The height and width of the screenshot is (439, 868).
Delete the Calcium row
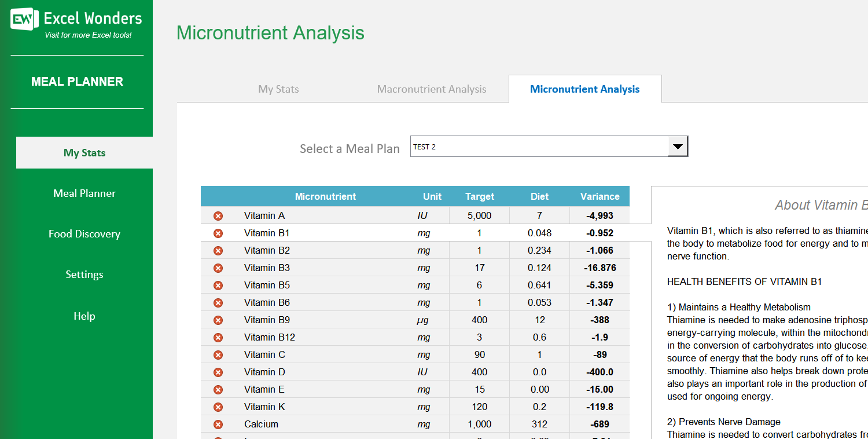(218, 424)
